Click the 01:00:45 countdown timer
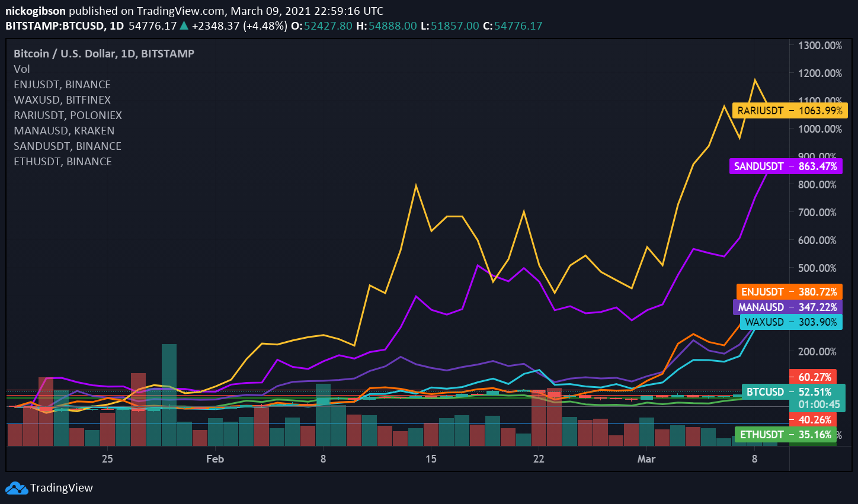This screenshot has height=504, width=858. (x=819, y=405)
